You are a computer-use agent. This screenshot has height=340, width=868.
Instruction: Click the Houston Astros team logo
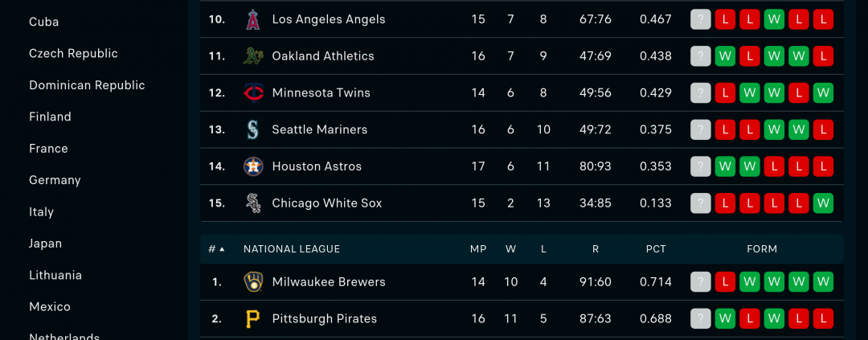point(253,166)
